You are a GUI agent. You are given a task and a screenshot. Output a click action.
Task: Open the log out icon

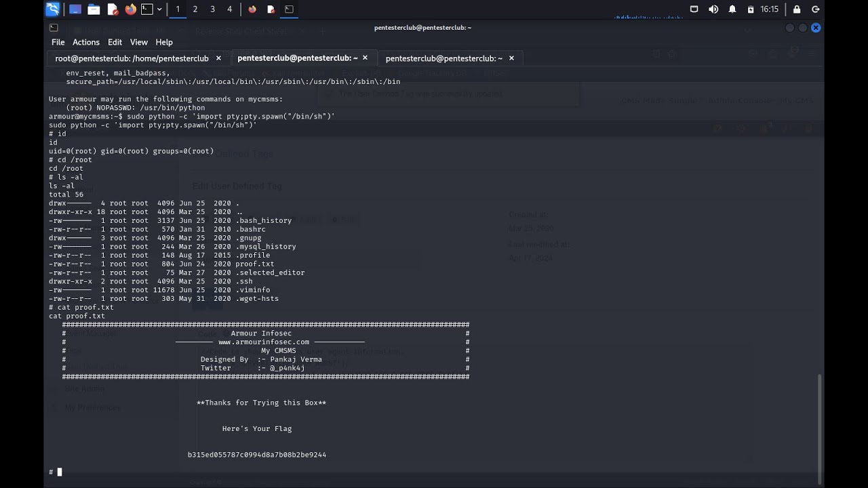point(816,9)
